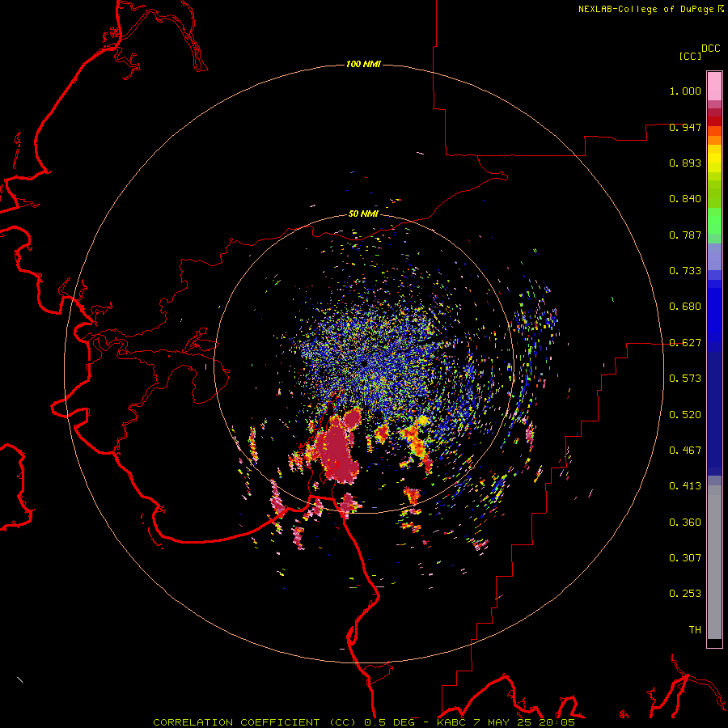This screenshot has height=728, width=728.
Task: Pick the olive green swatch beside 0.840
Action: point(714,194)
